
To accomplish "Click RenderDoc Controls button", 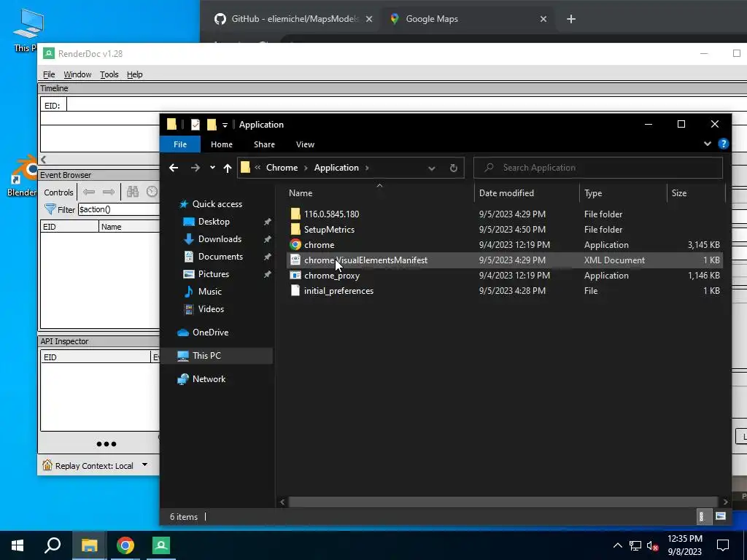I will click(58, 192).
